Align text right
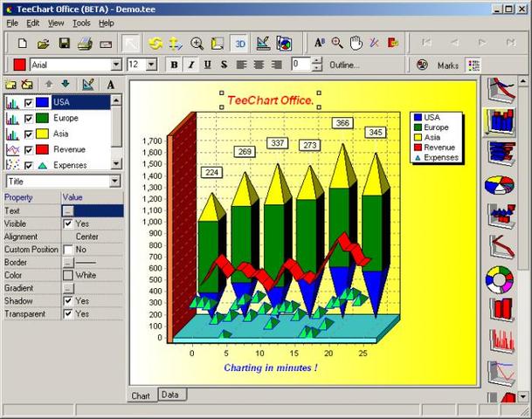Screen dimensions: 532x419 (x=277, y=65)
